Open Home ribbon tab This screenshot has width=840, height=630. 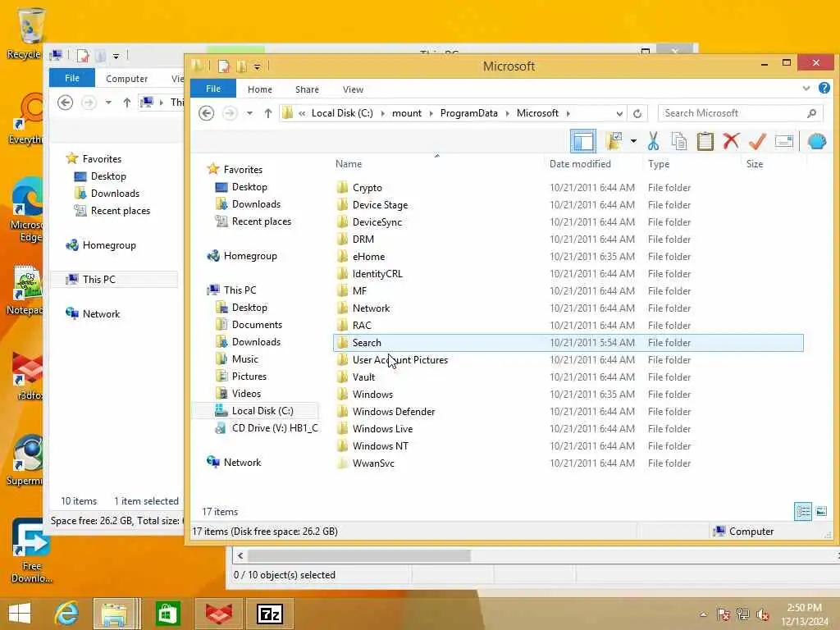[x=260, y=89]
